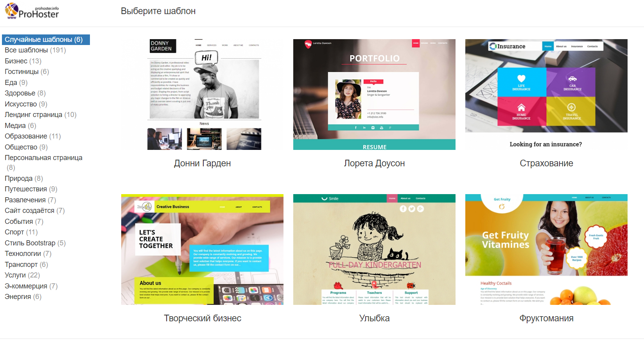The image size is (644, 344).
Task: Open Все шаблоны category
Action: coord(35,50)
